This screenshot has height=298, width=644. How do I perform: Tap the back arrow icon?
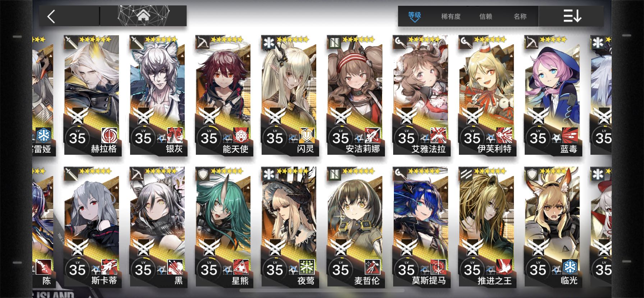(x=51, y=17)
